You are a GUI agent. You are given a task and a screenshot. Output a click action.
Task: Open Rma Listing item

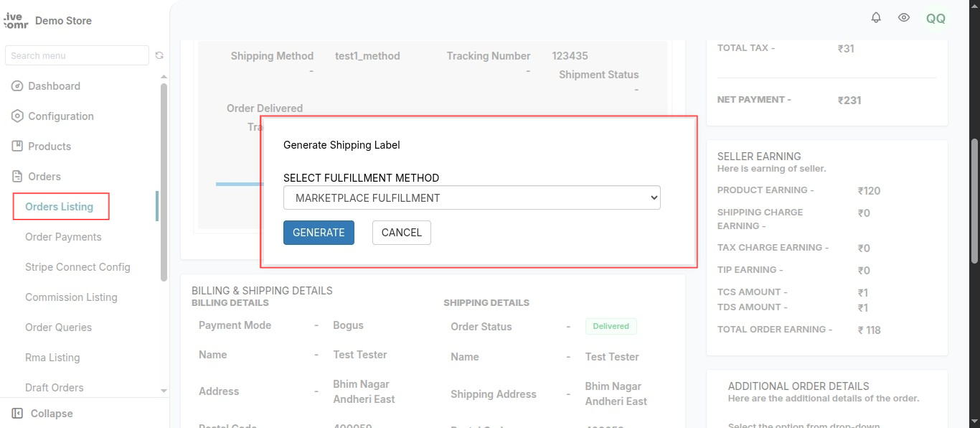(x=52, y=358)
